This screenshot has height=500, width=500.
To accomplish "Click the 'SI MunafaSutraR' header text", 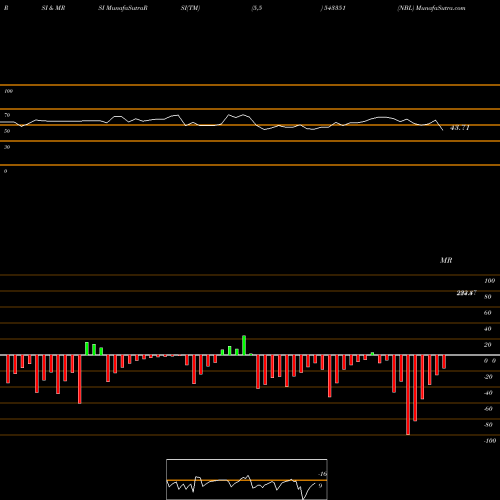I will pos(123,8).
